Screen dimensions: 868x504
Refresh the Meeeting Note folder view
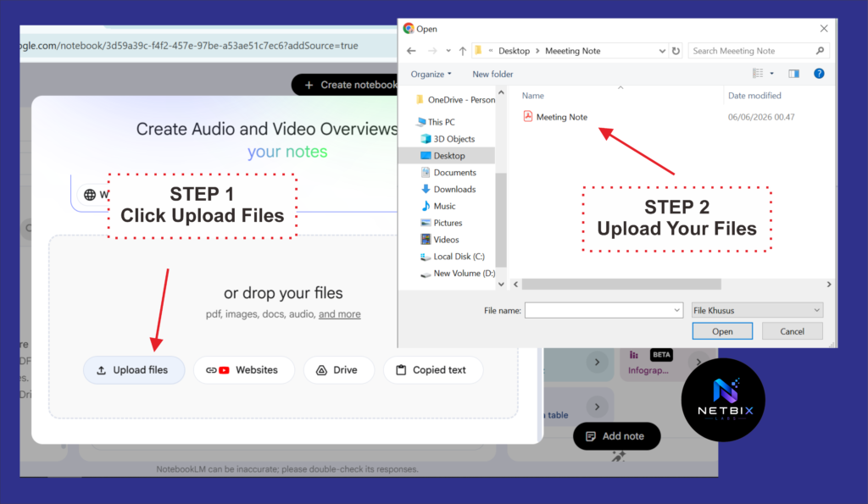(x=676, y=51)
